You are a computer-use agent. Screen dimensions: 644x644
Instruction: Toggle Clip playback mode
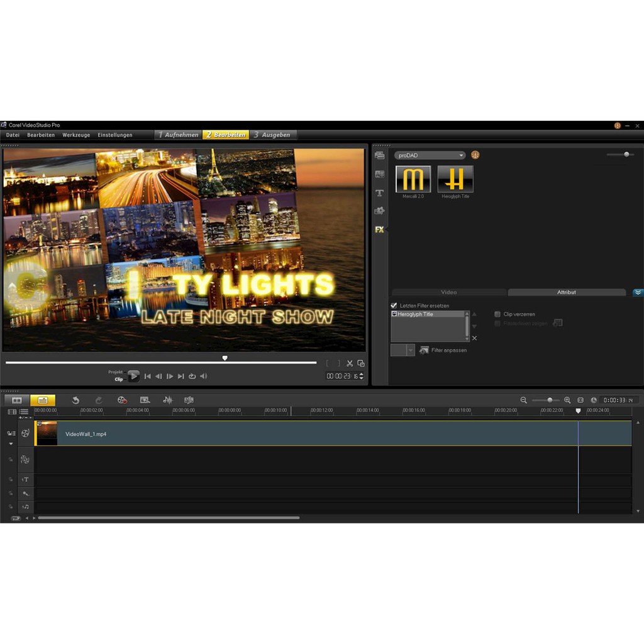pos(118,379)
